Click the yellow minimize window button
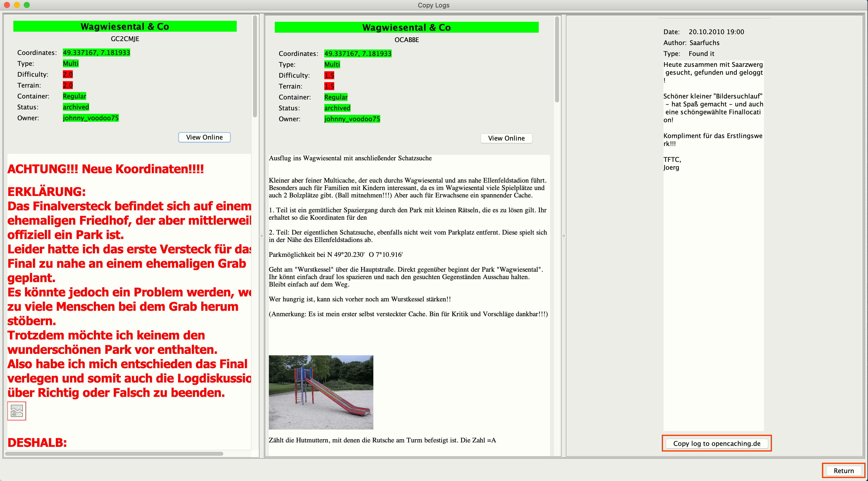 [x=17, y=5]
